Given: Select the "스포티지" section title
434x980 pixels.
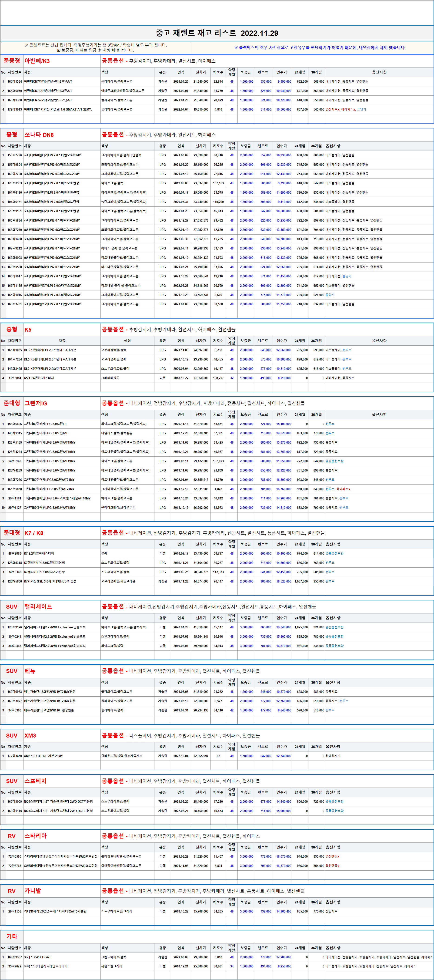Looking at the screenshot, I should 35,781.
